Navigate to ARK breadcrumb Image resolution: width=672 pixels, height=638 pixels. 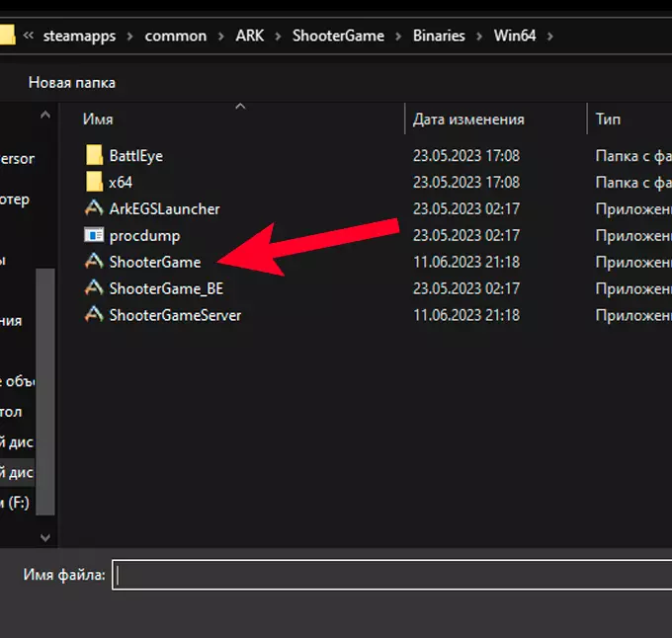point(249,36)
